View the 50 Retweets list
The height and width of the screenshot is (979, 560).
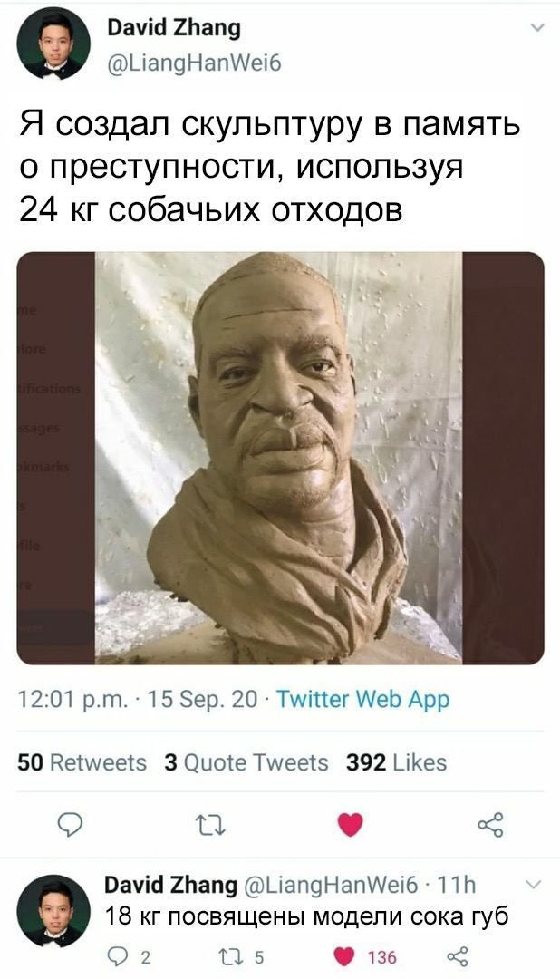coord(82,762)
